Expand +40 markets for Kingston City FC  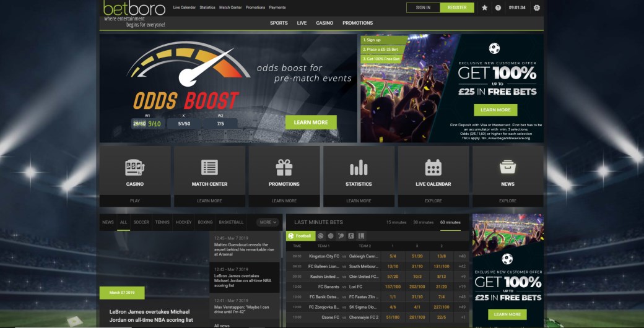pos(462,256)
